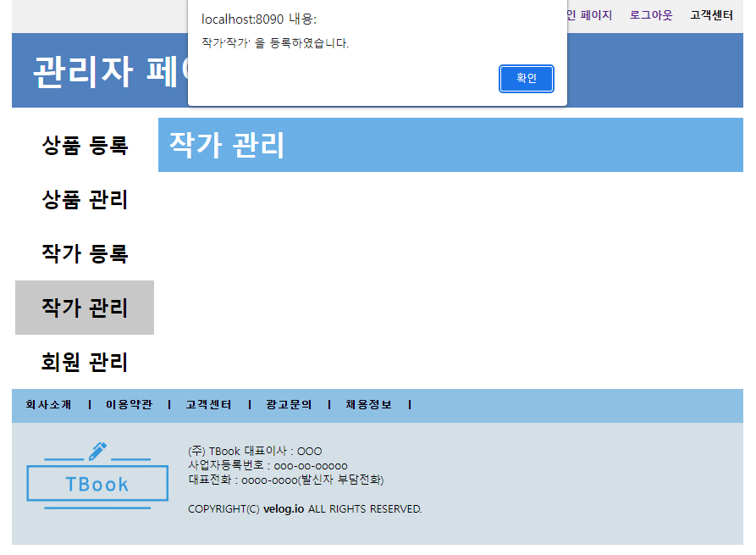Open footer 고객센터 link
This screenshot has height=555, width=756.
tap(209, 404)
